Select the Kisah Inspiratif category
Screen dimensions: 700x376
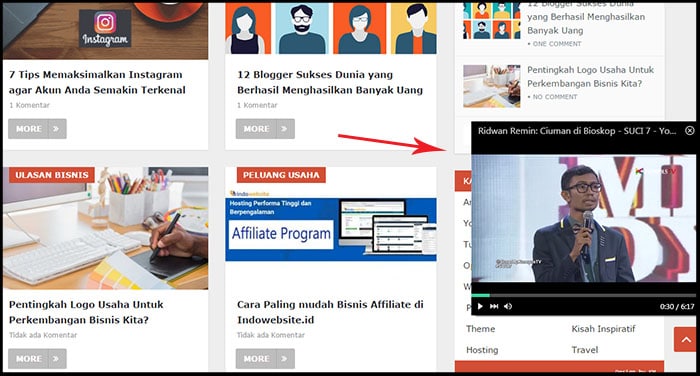603,329
